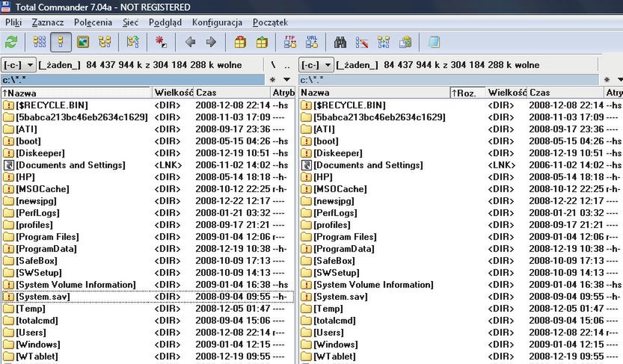Image resolution: width=623 pixels, height=364 pixels.
Task: Sort left panel by Atryb column
Action: (x=283, y=93)
